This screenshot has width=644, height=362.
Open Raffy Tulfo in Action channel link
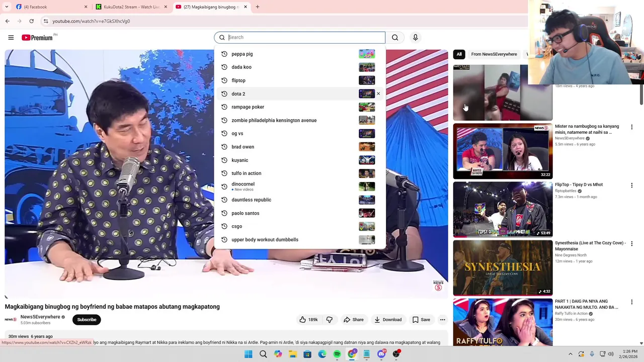point(571,314)
